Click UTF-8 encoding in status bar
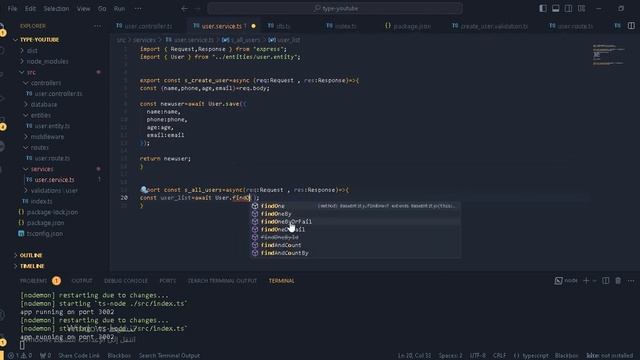Viewport: 640px width, 360px height. click(478, 356)
